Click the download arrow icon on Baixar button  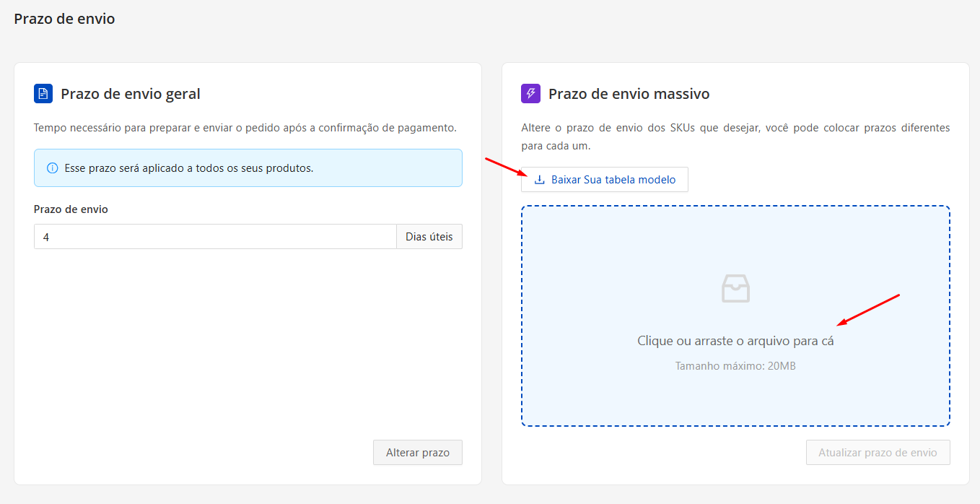pos(539,180)
